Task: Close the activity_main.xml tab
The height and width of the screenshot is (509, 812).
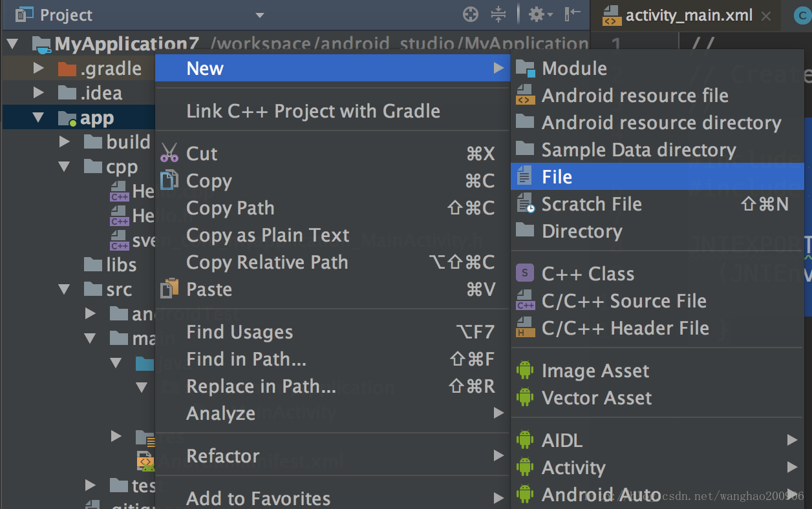Action: coord(766,16)
